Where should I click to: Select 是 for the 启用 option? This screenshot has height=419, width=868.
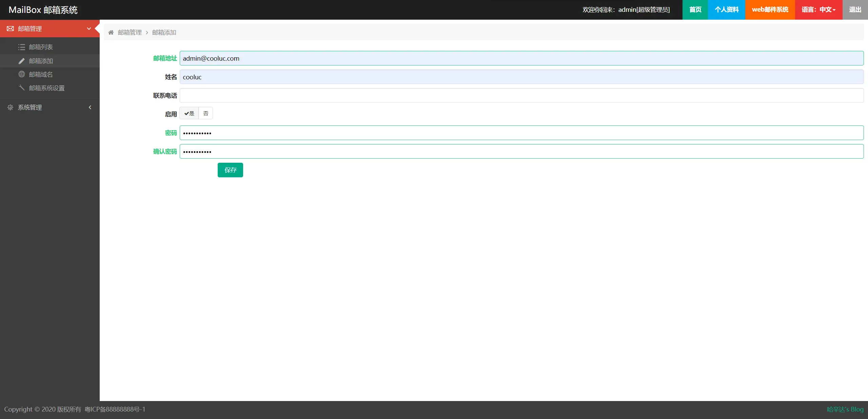pos(189,113)
